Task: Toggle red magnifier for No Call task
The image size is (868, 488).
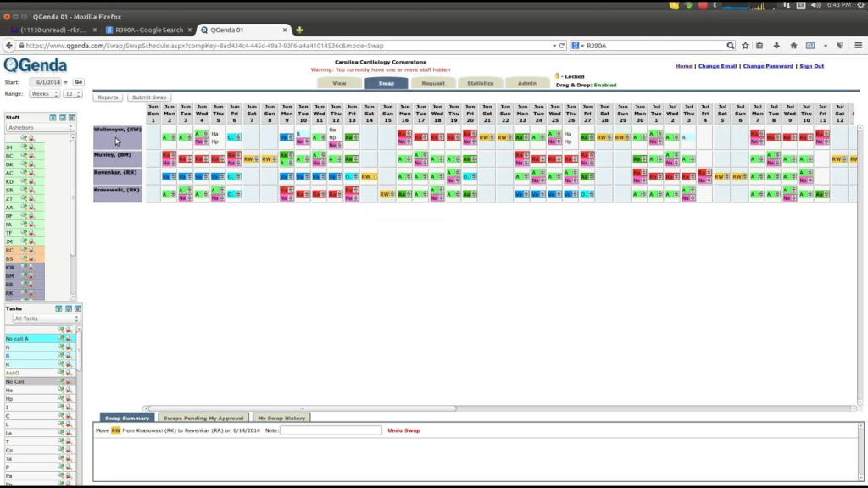Action: tap(69, 381)
